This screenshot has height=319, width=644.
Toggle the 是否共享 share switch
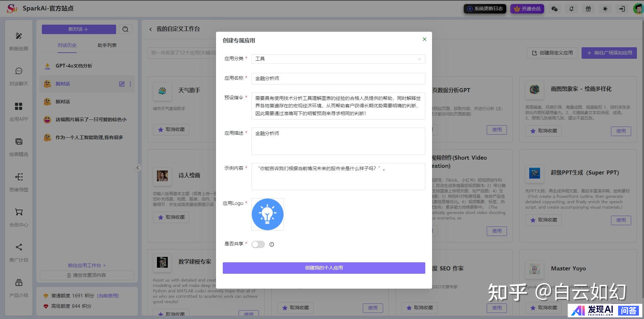tap(258, 244)
